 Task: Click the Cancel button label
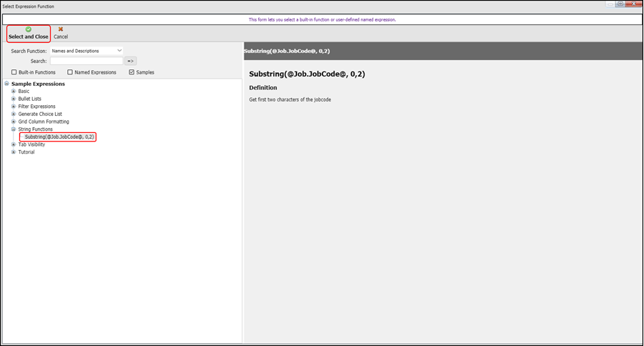coord(61,37)
